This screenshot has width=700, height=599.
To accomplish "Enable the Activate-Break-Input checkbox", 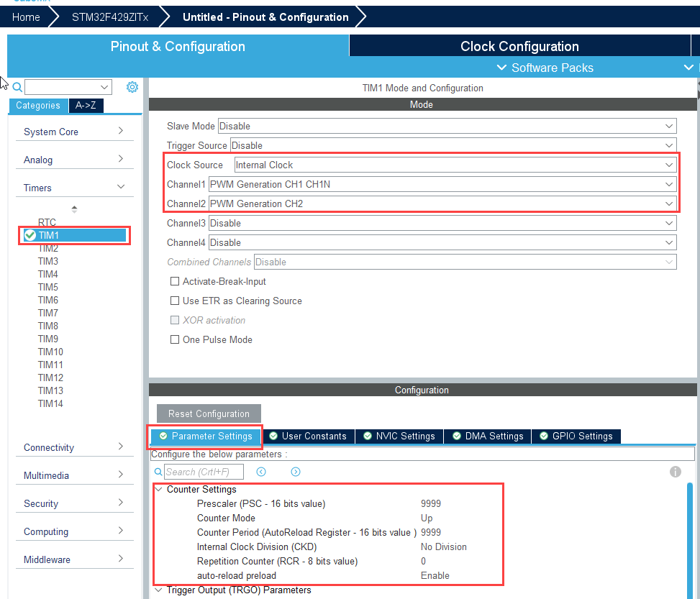I will (175, 282).
